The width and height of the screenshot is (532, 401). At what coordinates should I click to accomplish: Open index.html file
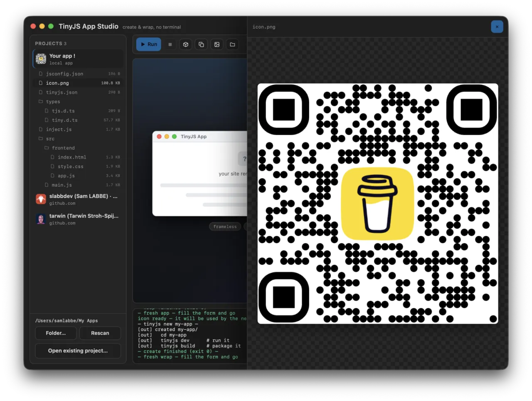(78, 157)
